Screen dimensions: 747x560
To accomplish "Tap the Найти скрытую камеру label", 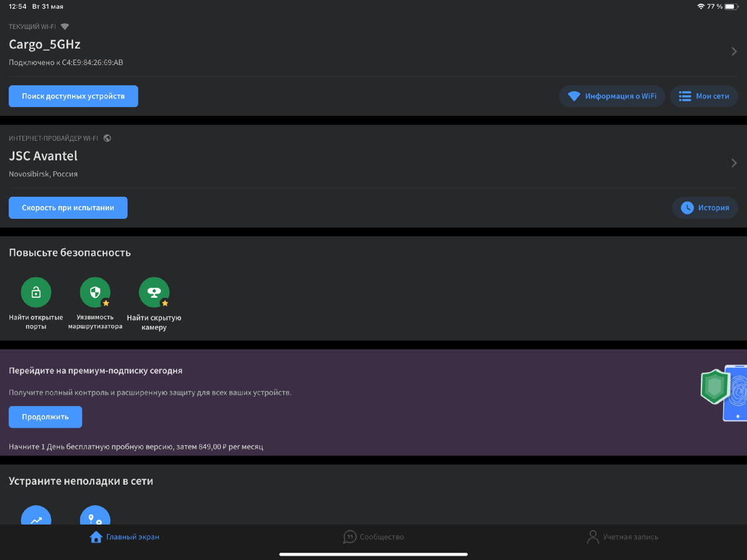I will [x=154, y=322].
